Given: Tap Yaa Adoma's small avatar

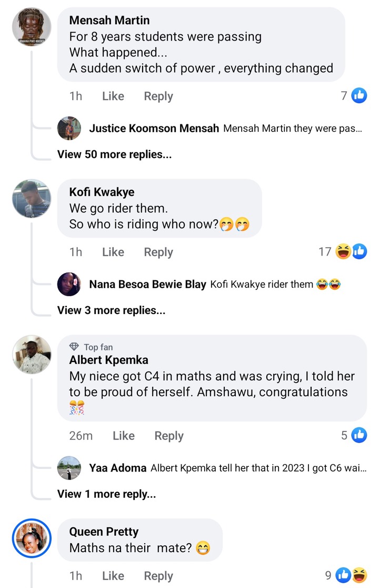Looking at the screenshot, I should [69, 468].
